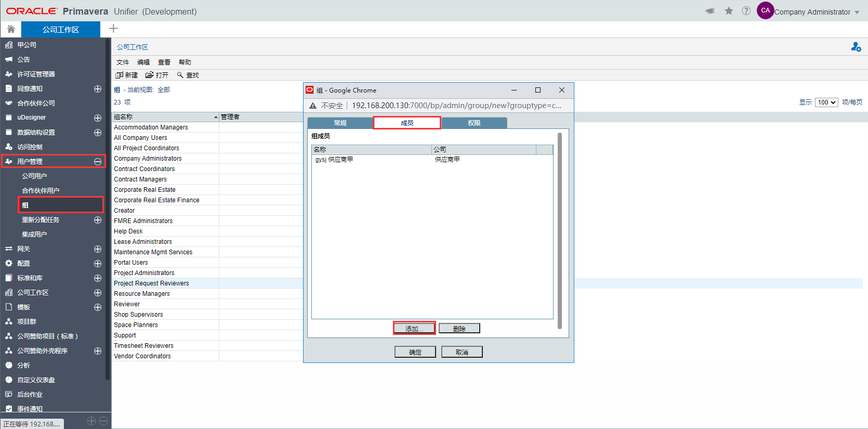Viewport: 868px width, 429px height.
Task: Collapse the 用户管理 node
Action: pyautogui.click(x=97, y=162)
